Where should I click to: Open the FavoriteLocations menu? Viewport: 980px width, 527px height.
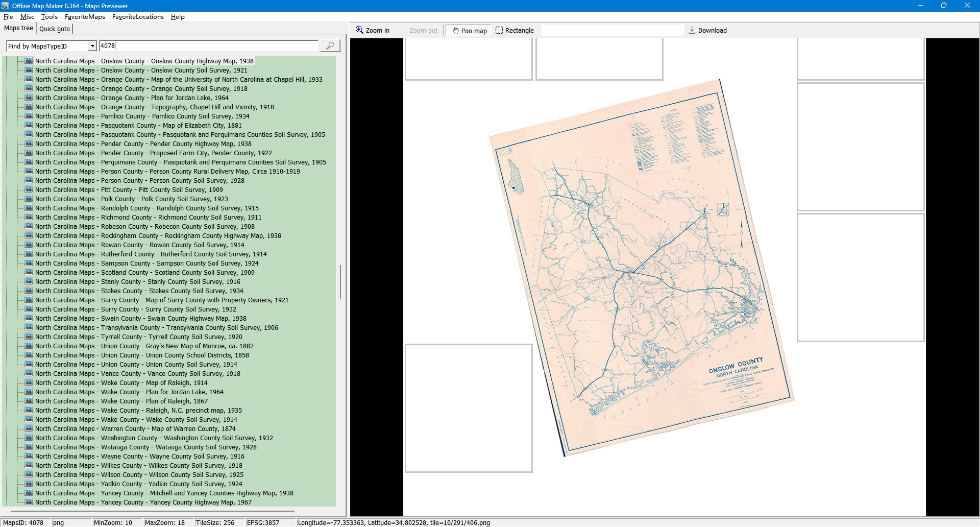[x=138, y=17]
